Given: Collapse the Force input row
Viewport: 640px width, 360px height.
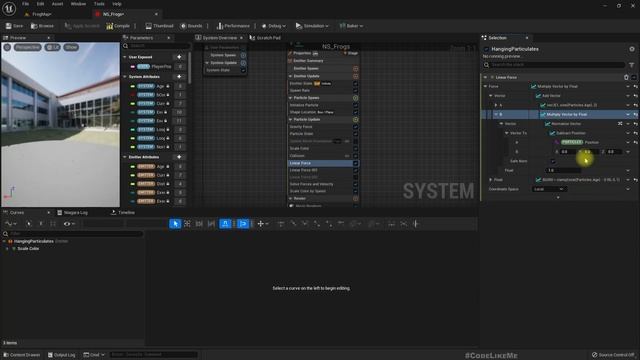Looking at the screenshot, I should pyautogui.click(x=485, y=87).
